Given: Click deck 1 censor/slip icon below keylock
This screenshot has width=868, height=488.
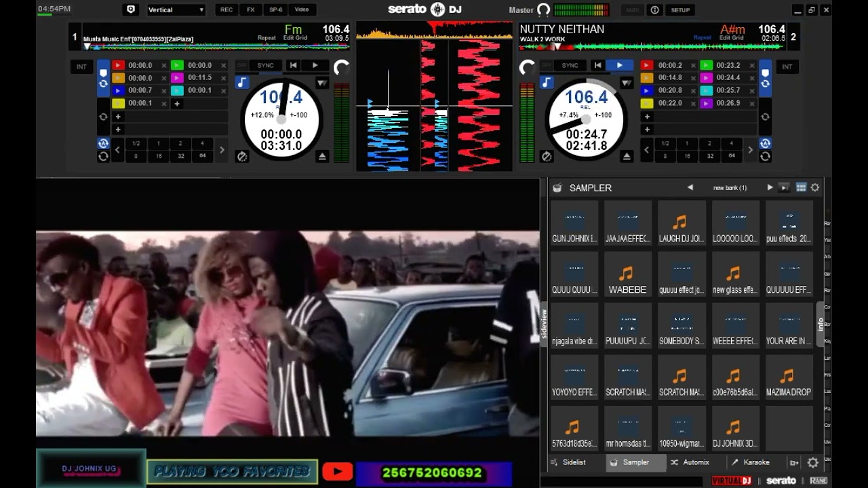Looking at the screenshot, I should pos(242,156).
